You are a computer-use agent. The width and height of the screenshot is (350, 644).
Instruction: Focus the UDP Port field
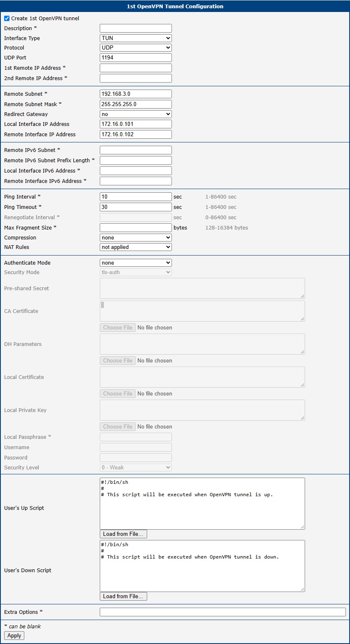tap(136, 57)
